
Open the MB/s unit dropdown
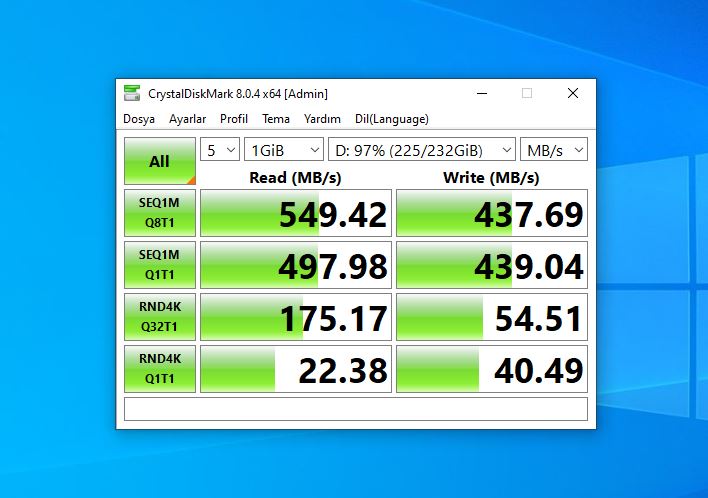pos(554,149)
